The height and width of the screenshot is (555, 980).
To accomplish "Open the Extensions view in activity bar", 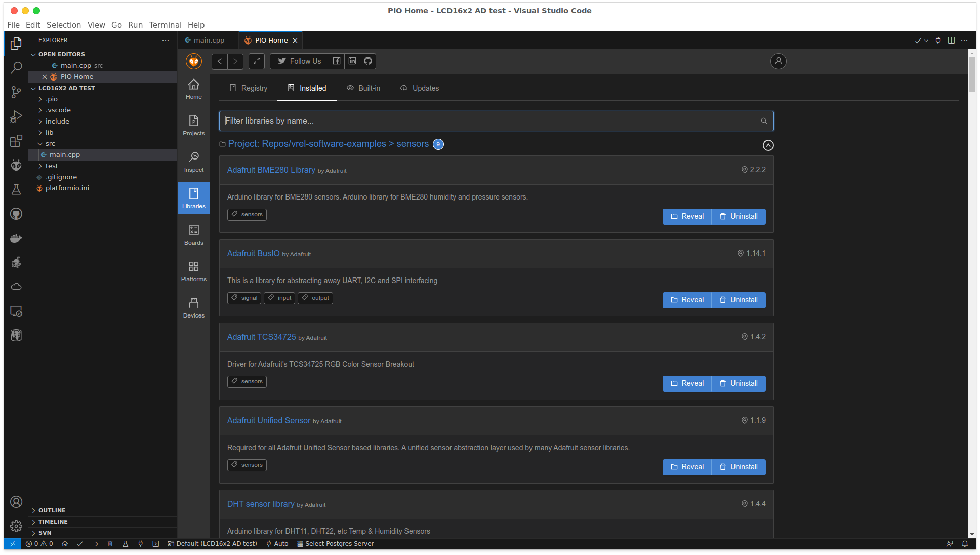I will pos(16,141).
